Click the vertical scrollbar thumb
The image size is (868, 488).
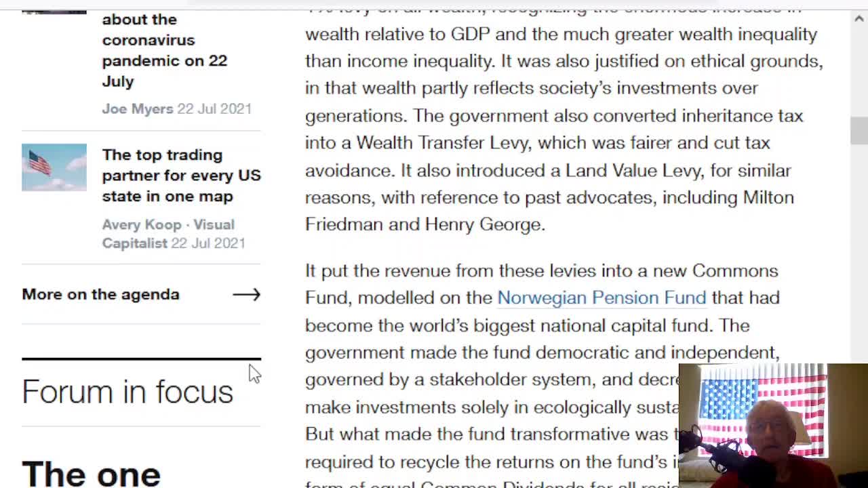(x=859, y=130)
